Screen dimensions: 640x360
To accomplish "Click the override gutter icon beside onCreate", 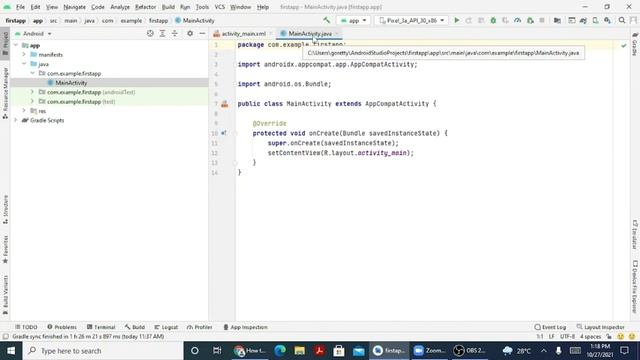I will [x=224, y=133].
